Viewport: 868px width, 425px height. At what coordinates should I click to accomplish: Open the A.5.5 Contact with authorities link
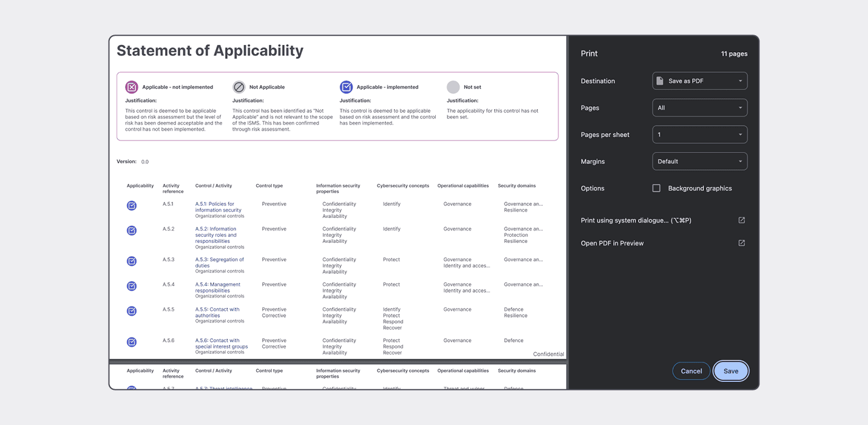[217, 312]
